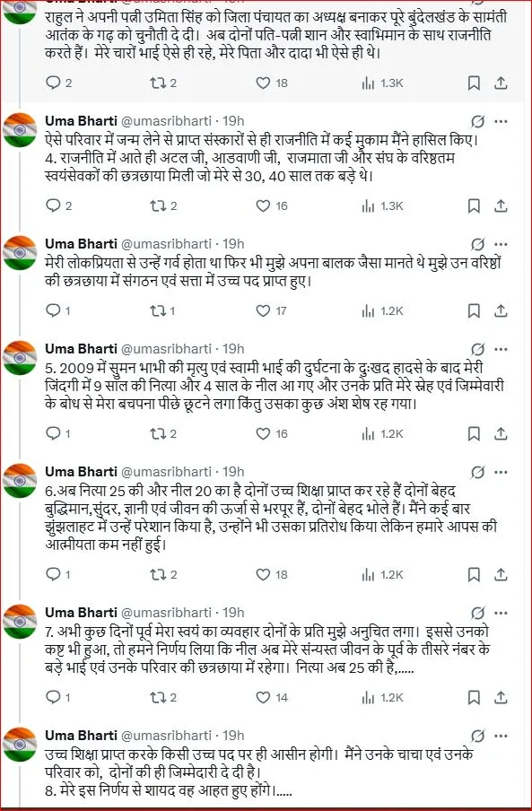Repost the tweet with 17 likes
Screen dimensions: 532x811
158,310
